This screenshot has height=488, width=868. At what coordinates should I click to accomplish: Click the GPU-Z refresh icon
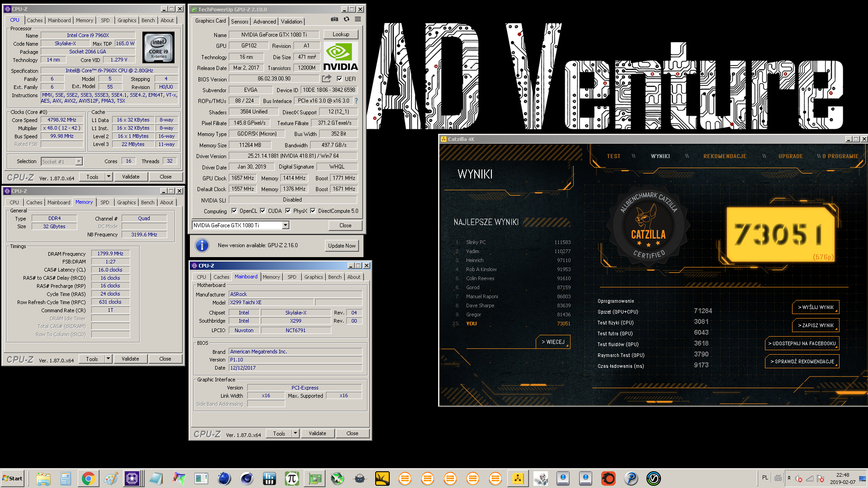(346, 19)
